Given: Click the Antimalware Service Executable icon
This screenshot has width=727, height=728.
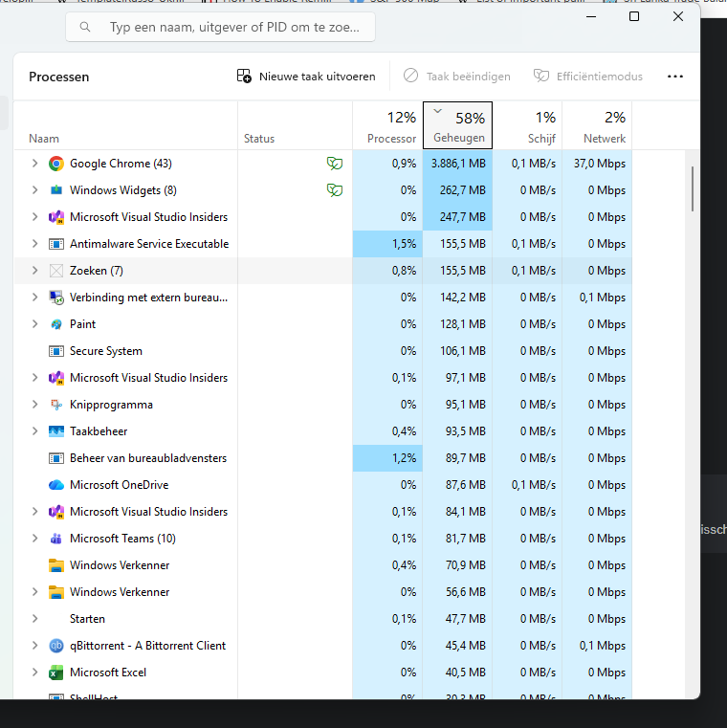Looking at the screenshot, I should coord(56,244).
